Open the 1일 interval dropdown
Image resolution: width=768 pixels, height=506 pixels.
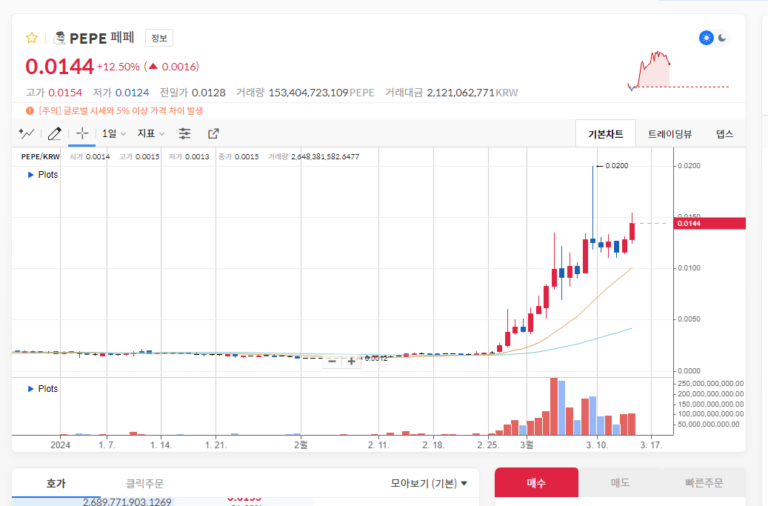[x=114, y=133]
